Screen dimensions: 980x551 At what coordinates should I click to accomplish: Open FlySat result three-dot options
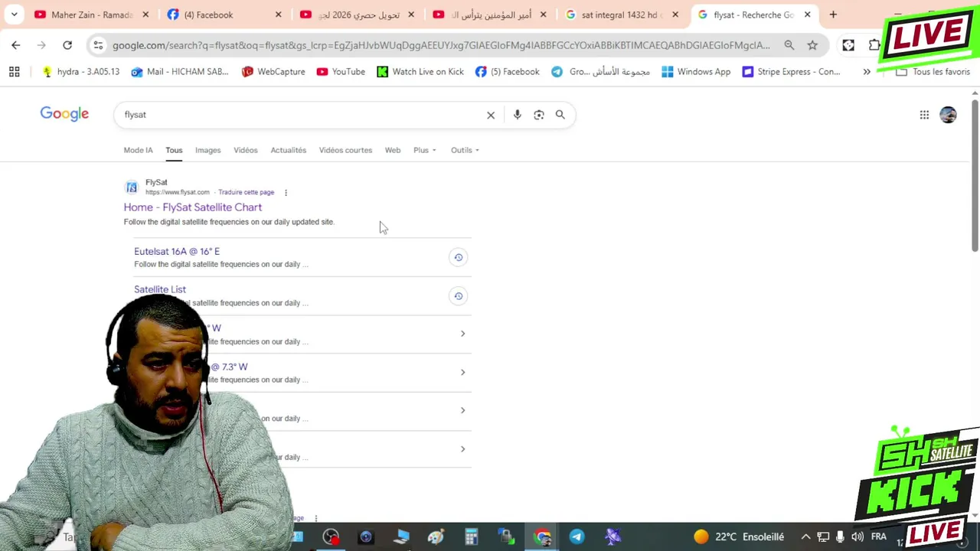click(x=286, y=192)
